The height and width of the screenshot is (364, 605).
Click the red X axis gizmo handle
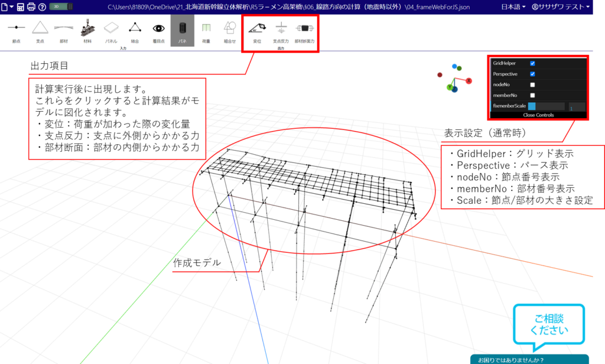click(x=469, y=81)
